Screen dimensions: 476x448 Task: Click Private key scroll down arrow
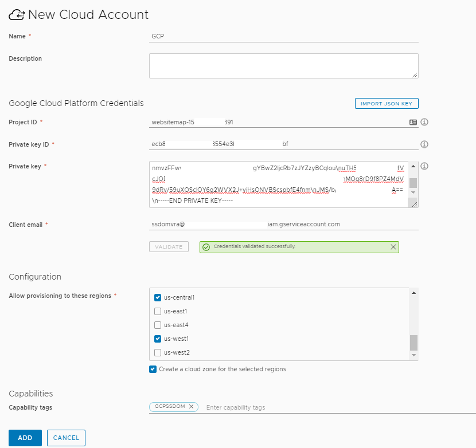(x=413, y=192)
